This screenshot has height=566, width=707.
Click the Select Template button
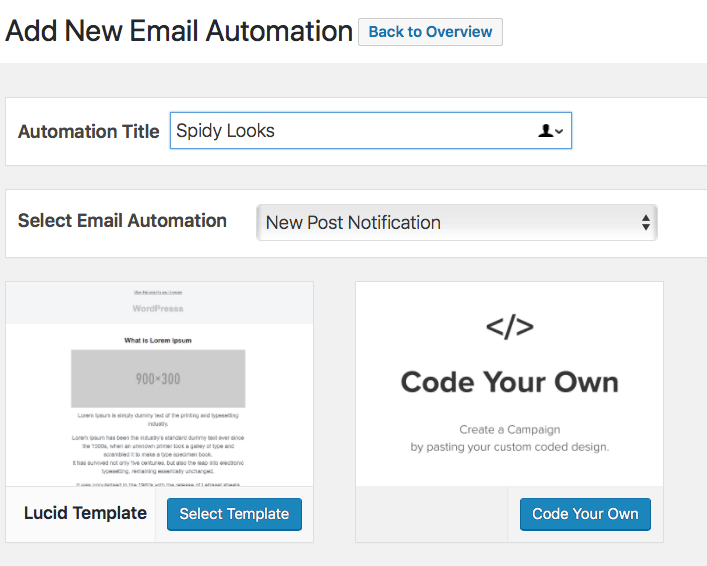[234, 514]
